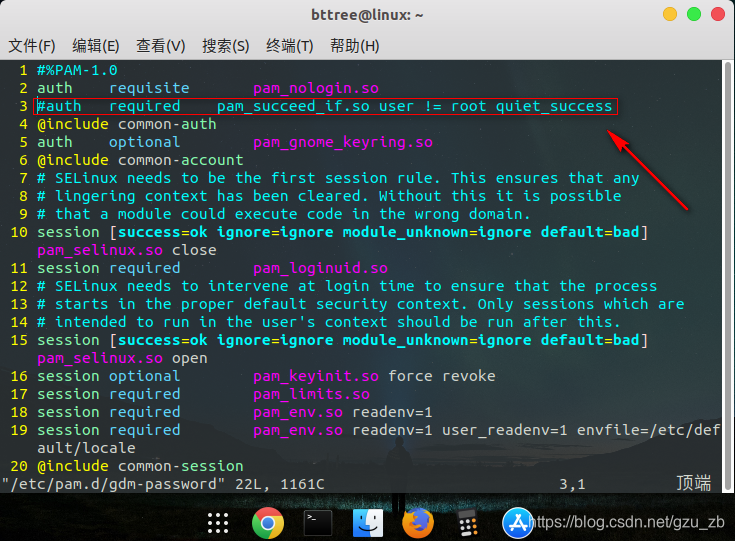
Task: Open the App Store icon in dock
Action: (x=518, y=523)
